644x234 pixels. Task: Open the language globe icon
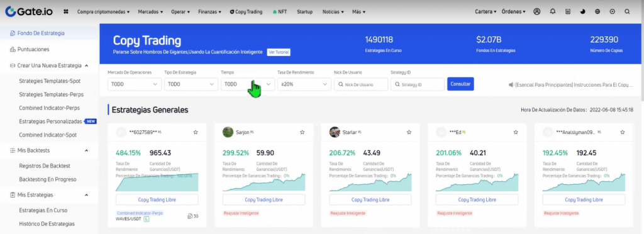tap(597, 12)
